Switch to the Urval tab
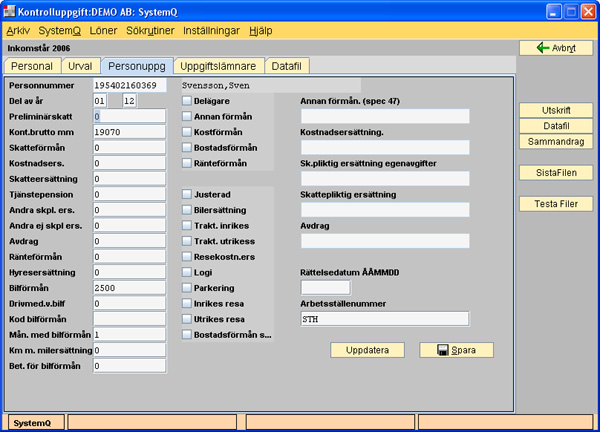Viewport: 600px width, 432px height. (79, 66)
